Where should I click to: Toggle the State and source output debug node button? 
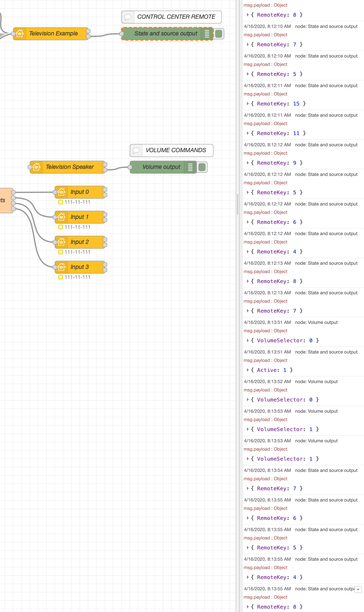point(219,34)
